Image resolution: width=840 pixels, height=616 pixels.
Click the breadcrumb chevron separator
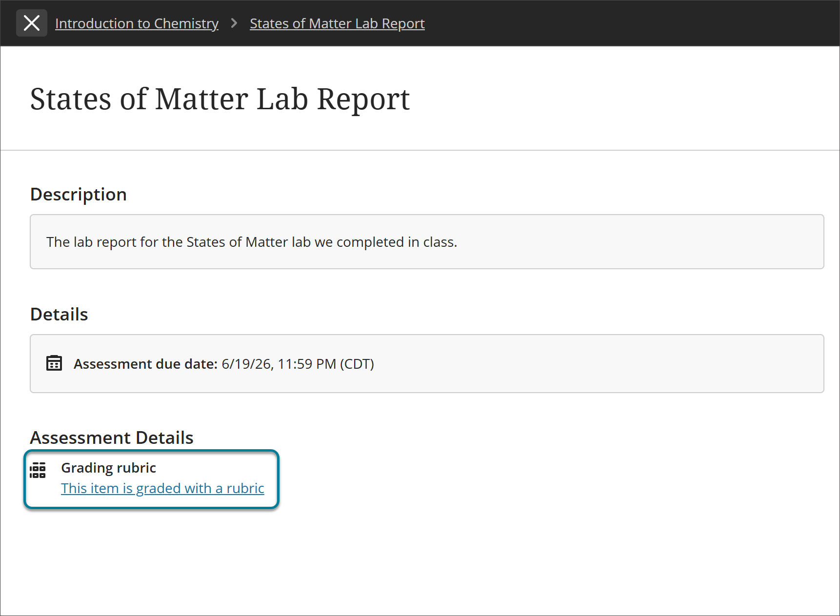pos(234,23)
